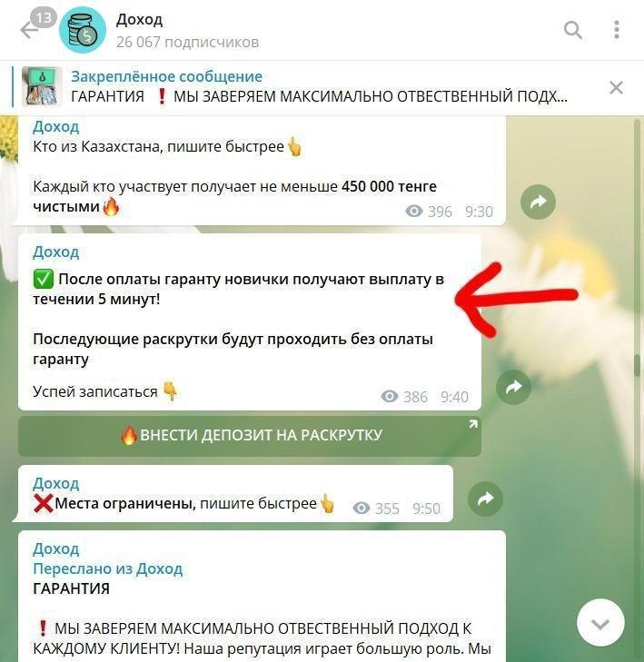Click ВНЕСТИ ДЕПОЗИТ НА РАСКРУТКУ button
The height and width of the screenshot is (662, 644).
(250, 436)
